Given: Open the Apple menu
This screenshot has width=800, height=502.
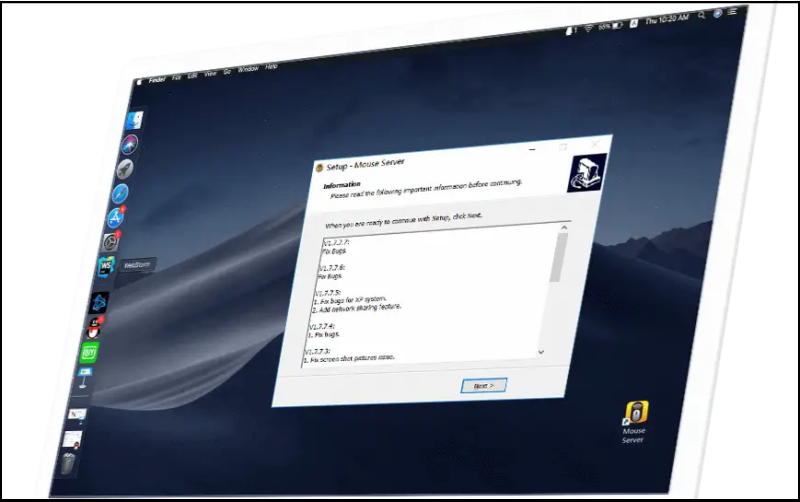Looking at the screenshot, I should pyautogui.click(x=139, y=82).
